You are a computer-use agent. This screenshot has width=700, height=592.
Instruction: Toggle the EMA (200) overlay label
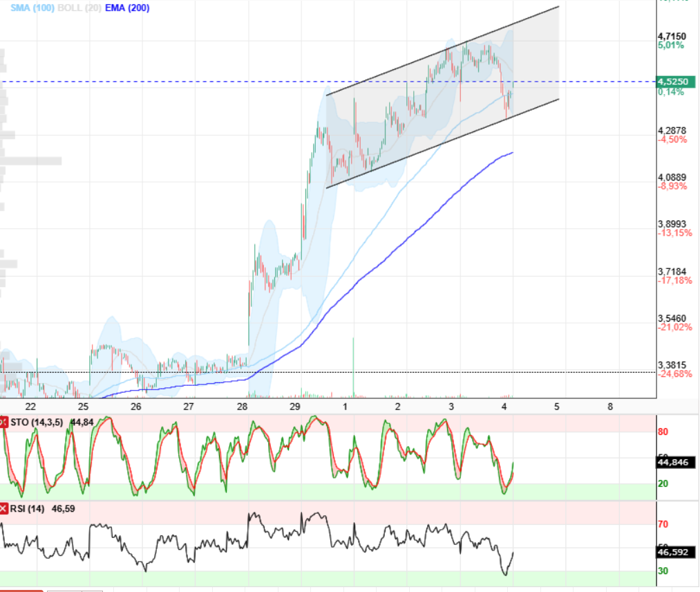pyautogui.click(x=127, y=8)
